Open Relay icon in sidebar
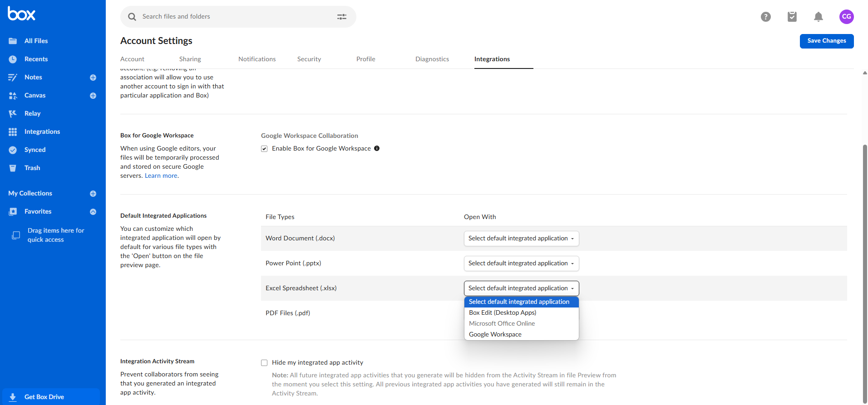Image resolution: width=868 pixels, height=405 pixels. [13, 113]
